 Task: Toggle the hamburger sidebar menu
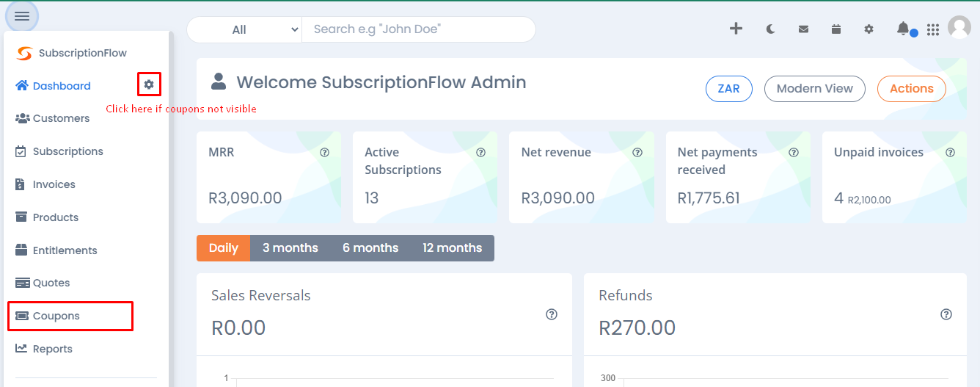click(22, 16)
